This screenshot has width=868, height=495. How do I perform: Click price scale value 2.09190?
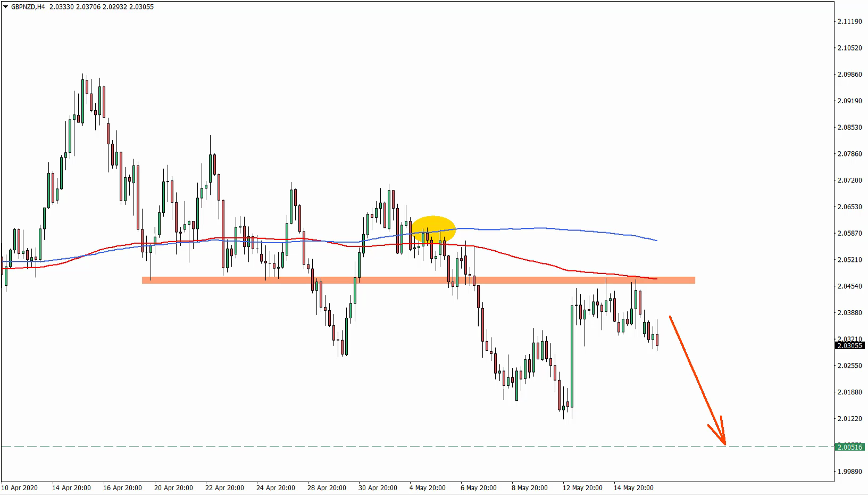[x=849, y=101]
